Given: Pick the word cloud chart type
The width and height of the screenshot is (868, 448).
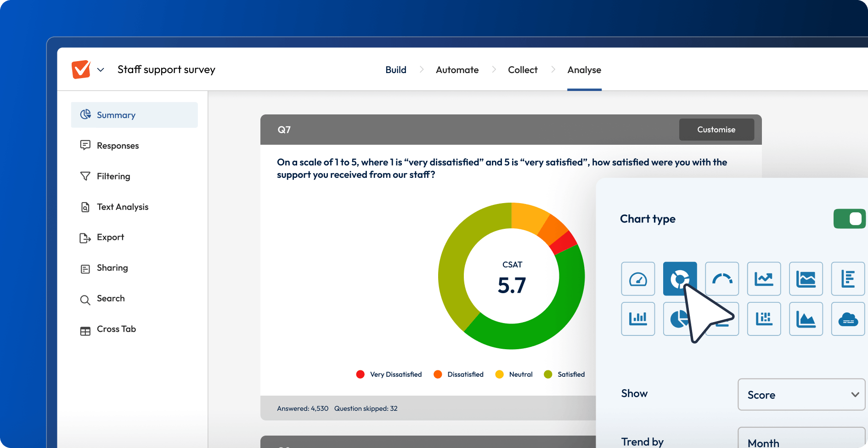Looking at the screenshot, I should point(848,319).
